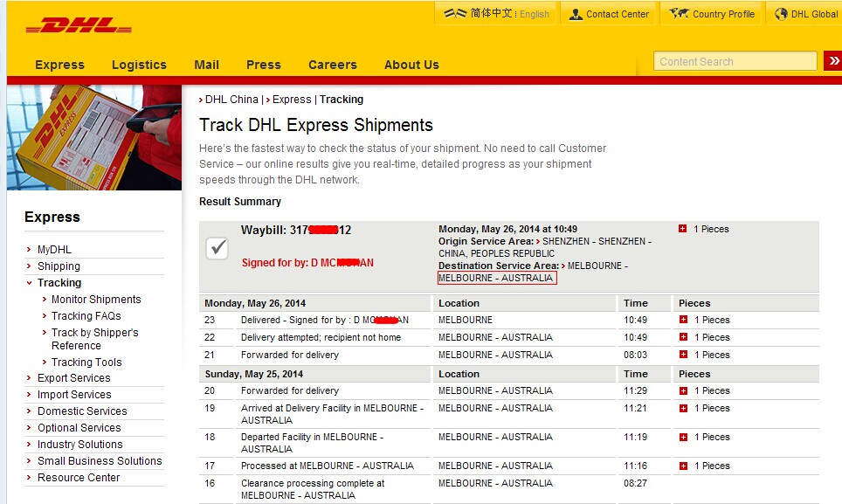Image resolution: width=842 pixels, height=504 pixels.
Task: Expand pieces for row 19 Arrived at Delivery Facility
Action: point(683,409)
